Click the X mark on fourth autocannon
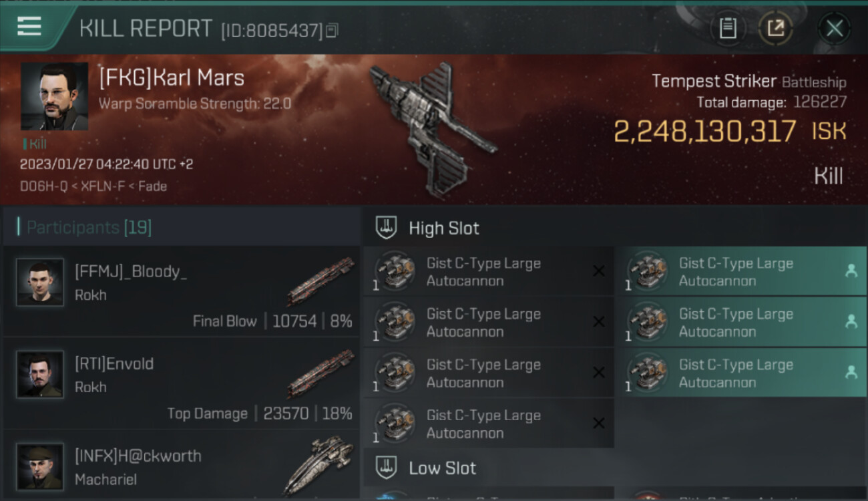 coord(599,424)
